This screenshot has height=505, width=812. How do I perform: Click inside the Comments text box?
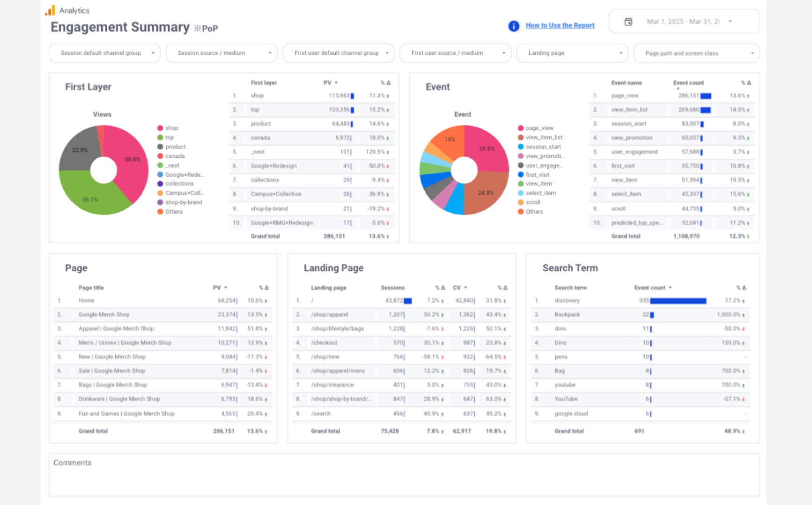point(404,479)
